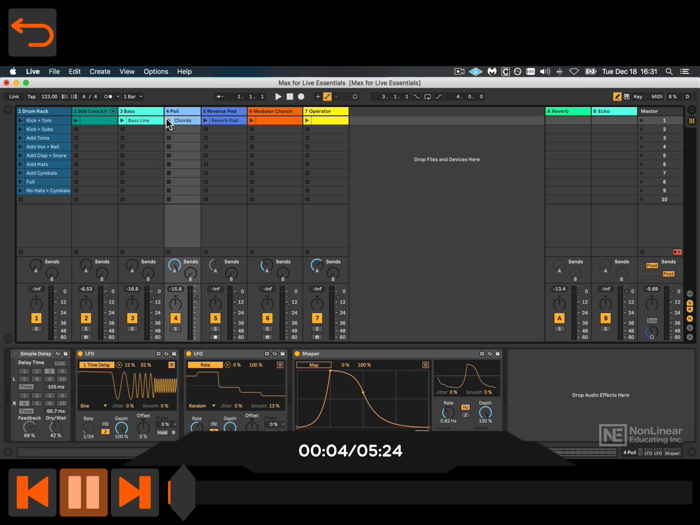This screenshot has height=525, width=700.
Task: Click the Simple Delay Feedback knob
Action: (29, 427)
